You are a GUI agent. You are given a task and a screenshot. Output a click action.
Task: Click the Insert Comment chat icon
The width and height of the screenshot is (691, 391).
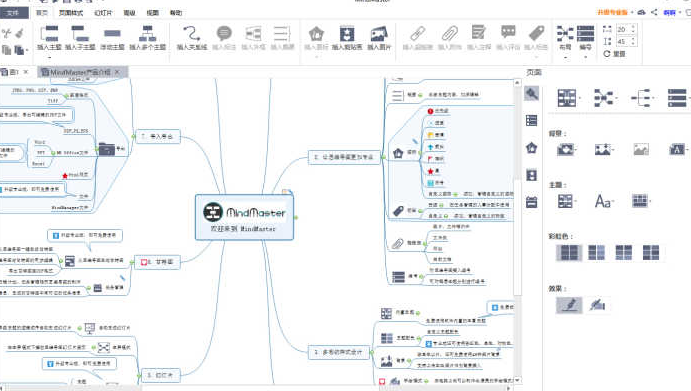pos(508,32)
